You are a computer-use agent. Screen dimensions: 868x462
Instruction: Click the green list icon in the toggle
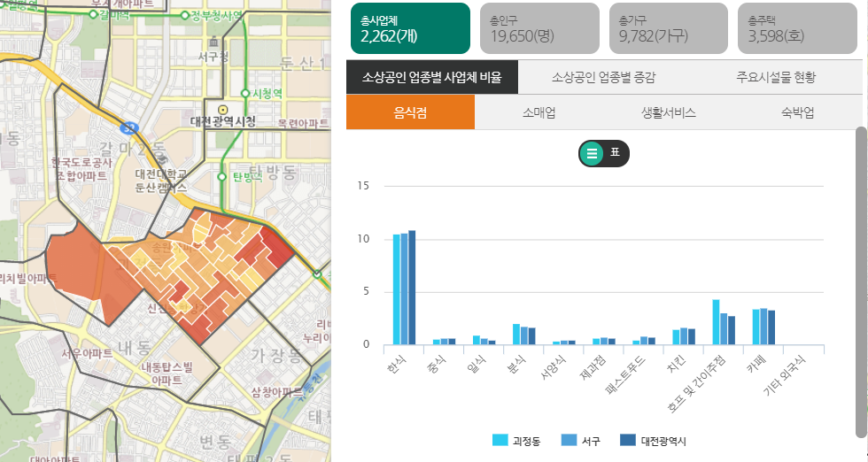click(592, 154)
